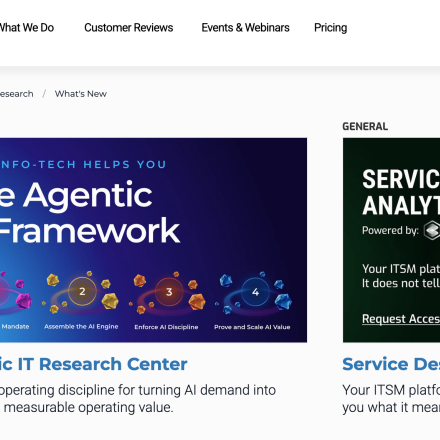Open the IT Research Center heading link
The image size is (440, 440).
pos(94,364)
